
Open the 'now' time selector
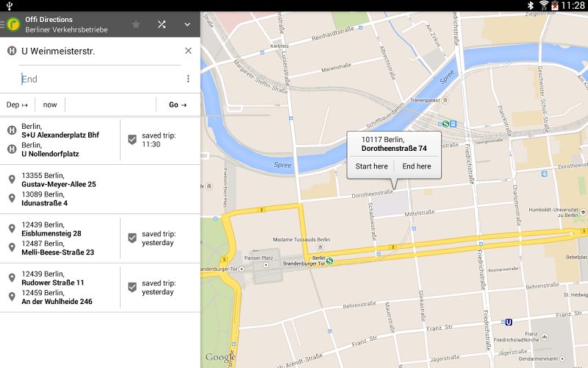click(50, 105)
